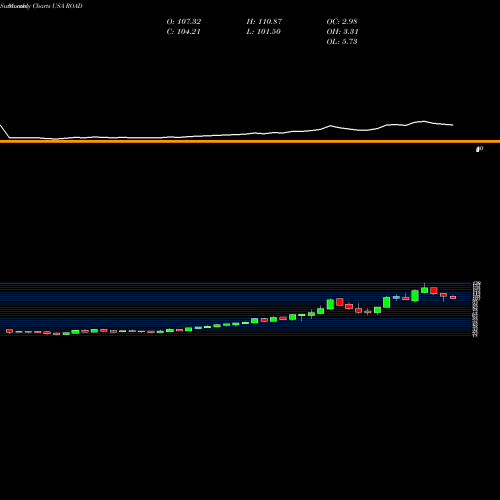Click the OH: 3.31 reading

342,32
